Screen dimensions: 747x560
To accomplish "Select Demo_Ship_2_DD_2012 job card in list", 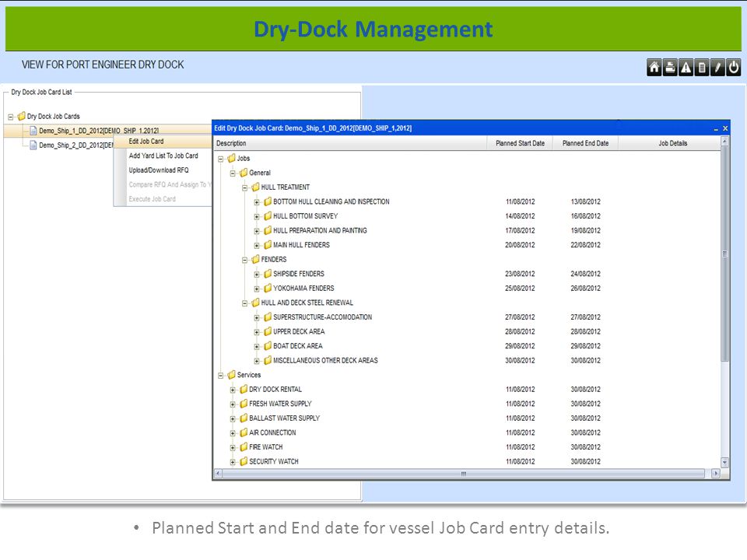I will 75,145.
